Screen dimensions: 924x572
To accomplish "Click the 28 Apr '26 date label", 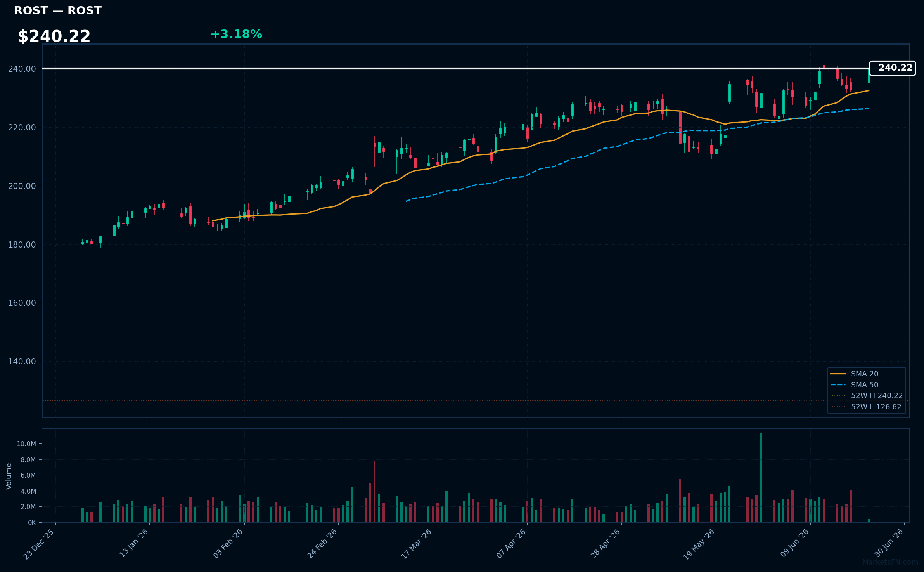I will tap(606, 544).
